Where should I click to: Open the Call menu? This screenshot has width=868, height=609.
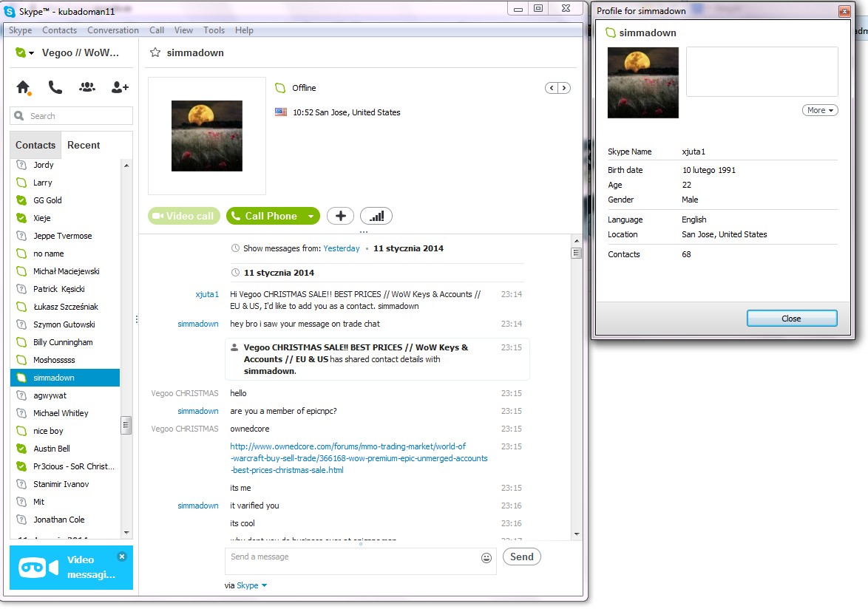(157, 30)
